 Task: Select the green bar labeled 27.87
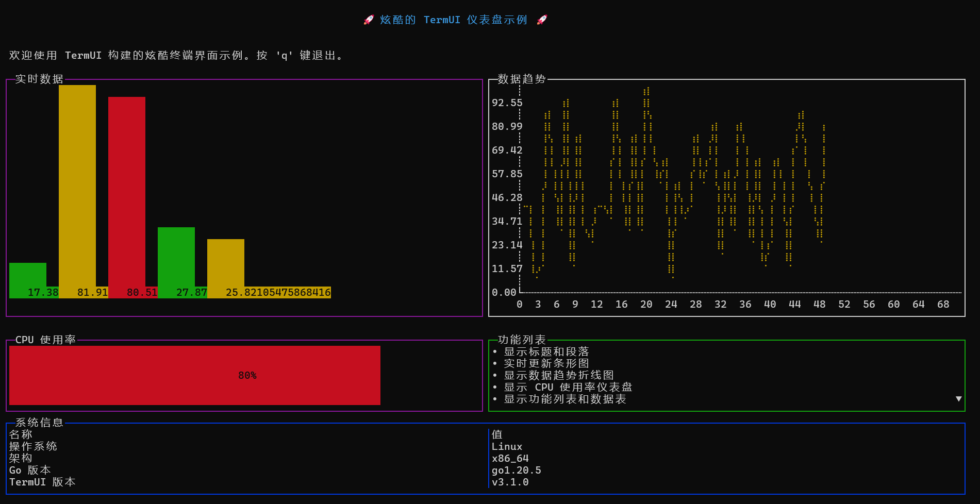pyautogui.click(x=176, y=262)
